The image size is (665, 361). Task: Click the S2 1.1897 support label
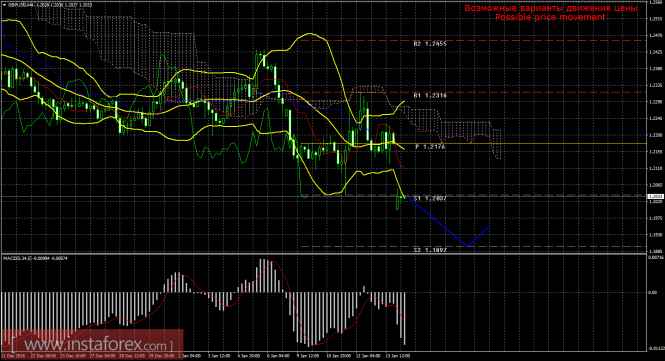pyautogui.click(x=430, y=250)
